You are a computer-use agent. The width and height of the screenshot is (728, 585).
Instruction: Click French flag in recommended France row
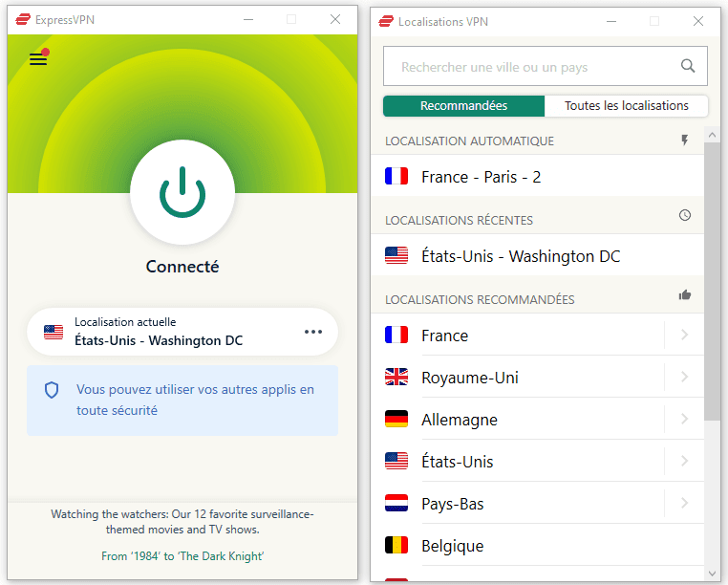(x=396, y=335)
